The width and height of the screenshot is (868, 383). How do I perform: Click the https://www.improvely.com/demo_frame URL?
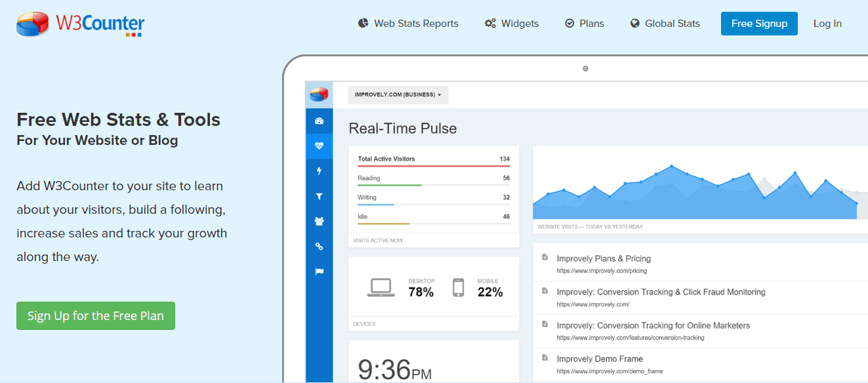(x=610, y=371)
